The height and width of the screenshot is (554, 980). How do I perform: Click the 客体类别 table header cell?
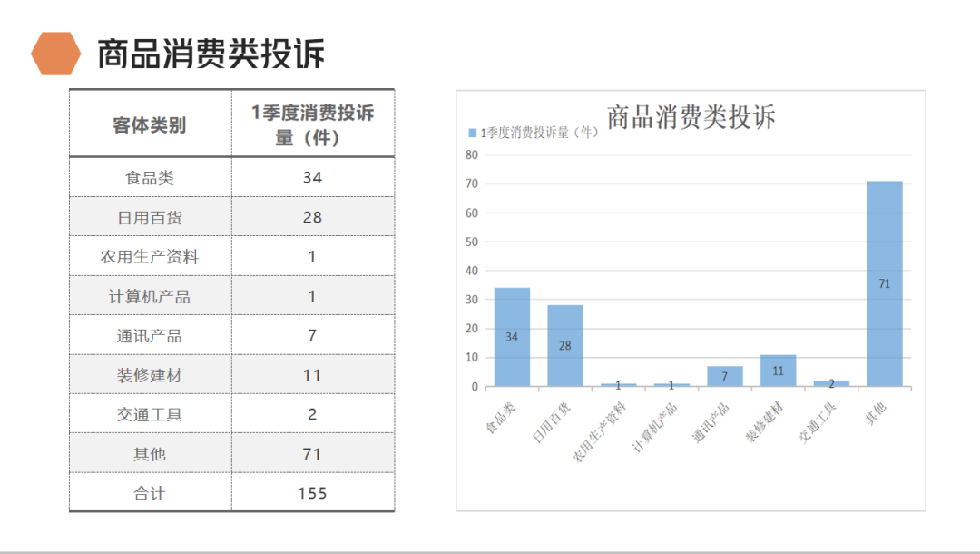tap(150, 125)
